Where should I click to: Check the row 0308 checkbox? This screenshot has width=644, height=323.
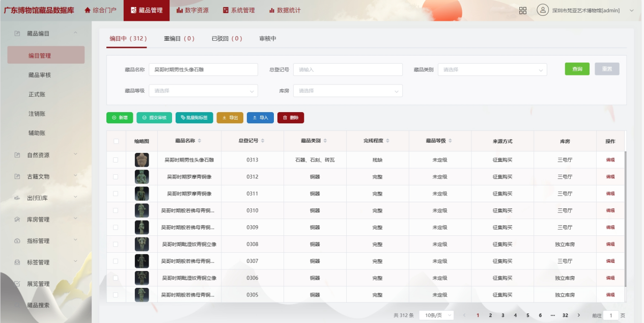click(116, 244)
